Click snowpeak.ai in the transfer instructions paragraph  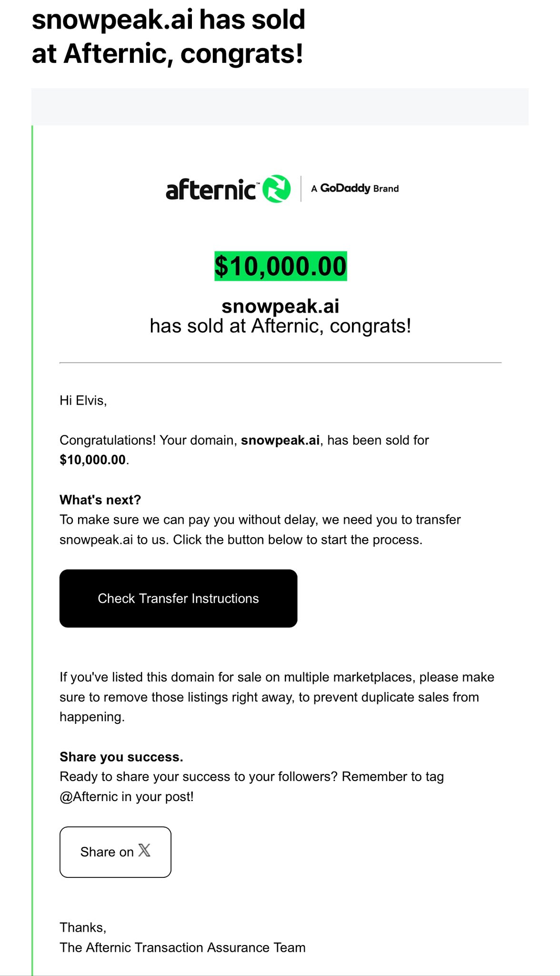(96, 540)
